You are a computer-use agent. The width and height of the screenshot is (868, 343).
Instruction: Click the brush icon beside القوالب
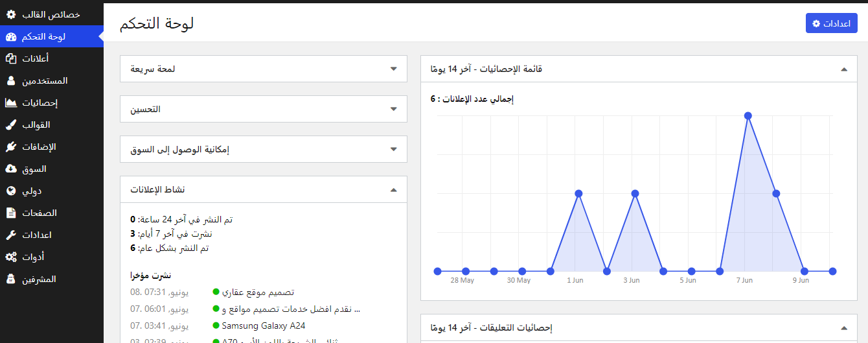click(11, 124)
